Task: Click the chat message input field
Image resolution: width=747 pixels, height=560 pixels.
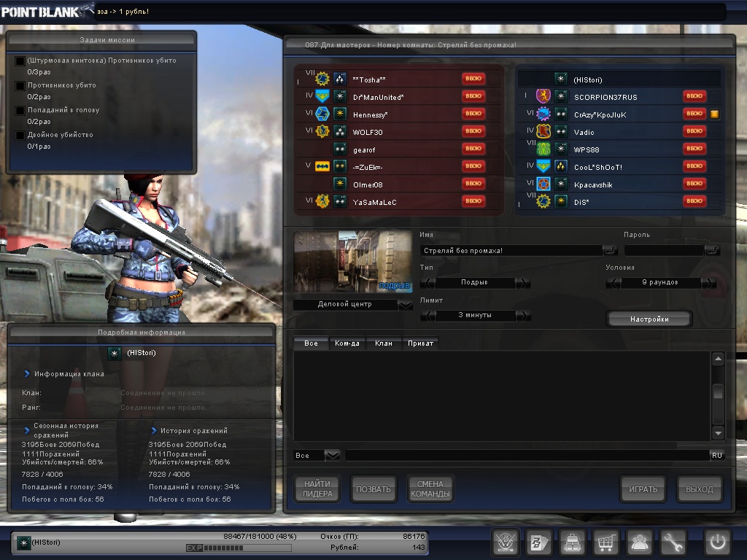Action: 527,455
